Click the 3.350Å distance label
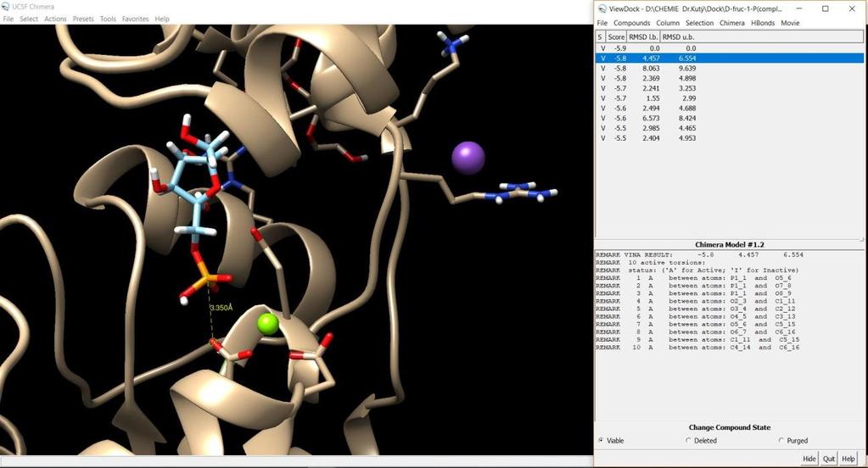 [221, 308]
